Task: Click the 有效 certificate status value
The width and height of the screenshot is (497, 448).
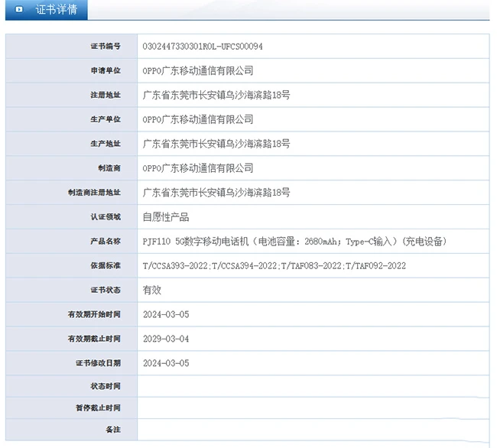Action: [x=152, y=291]
